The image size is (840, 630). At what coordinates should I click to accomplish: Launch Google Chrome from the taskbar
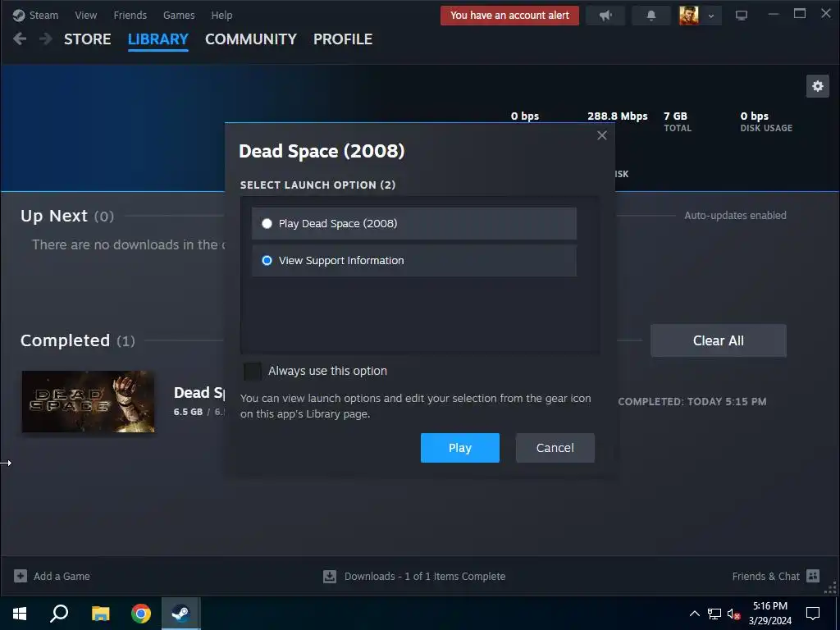[141, 614]
